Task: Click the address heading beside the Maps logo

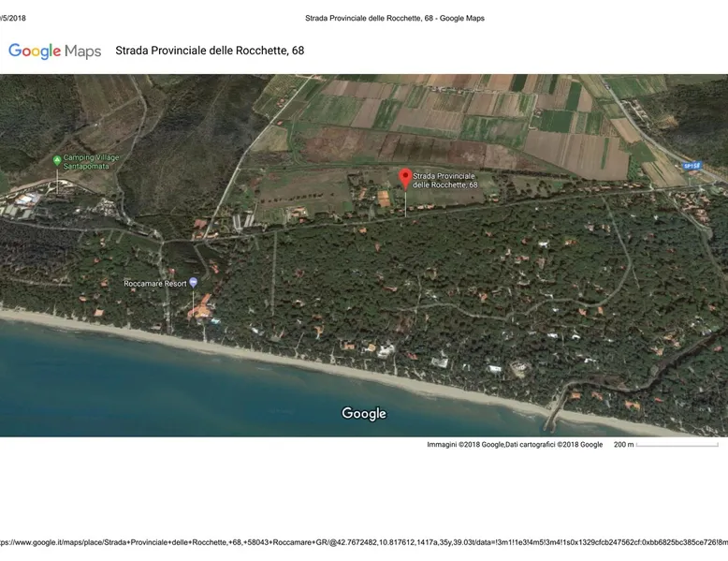Action: 210,51
